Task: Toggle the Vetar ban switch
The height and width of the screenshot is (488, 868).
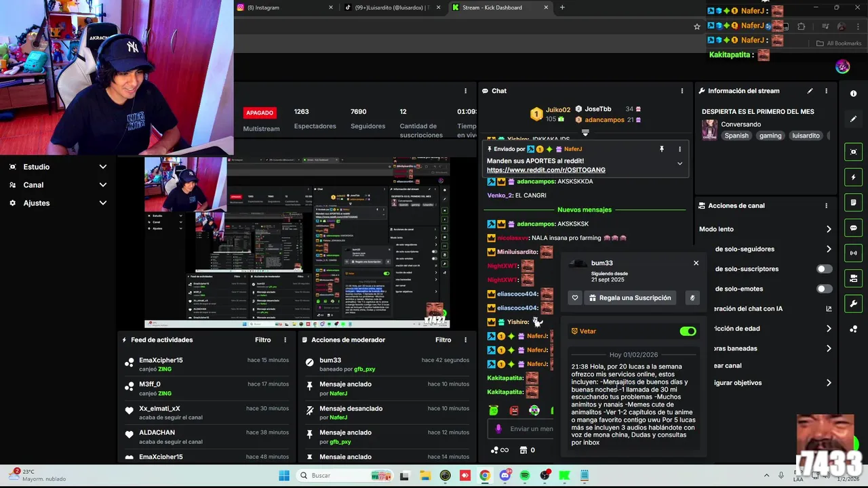Action: (x=688, y=331)
